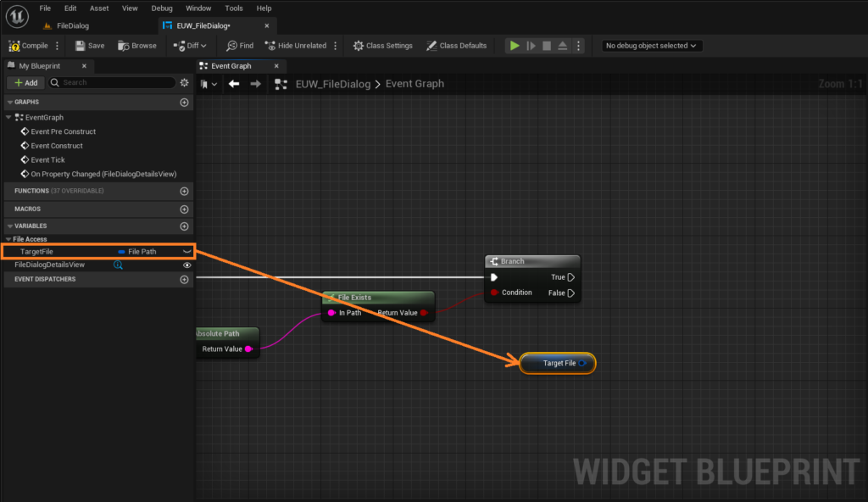Click Event Graph breadcrumb
This screenshot has height=502, width=868.
click(x=415, y=84)
